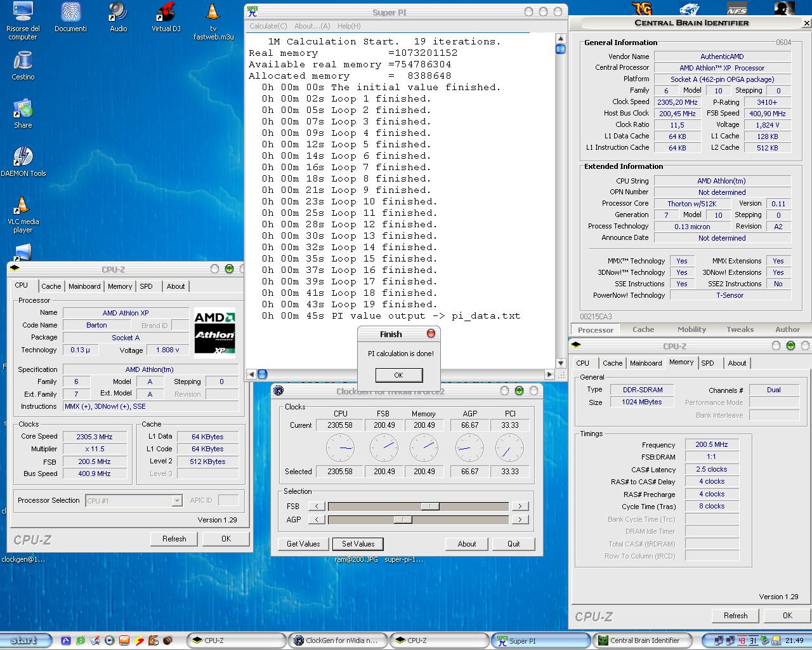
Task: Click Super PI vertical scrollbar down arrow
Action: point(561,363)
